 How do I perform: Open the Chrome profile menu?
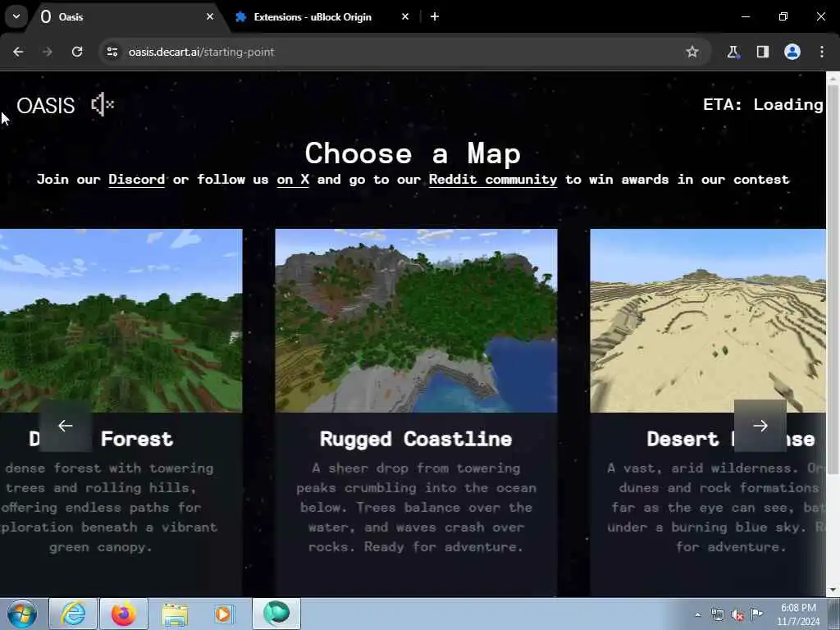(792, 52)
